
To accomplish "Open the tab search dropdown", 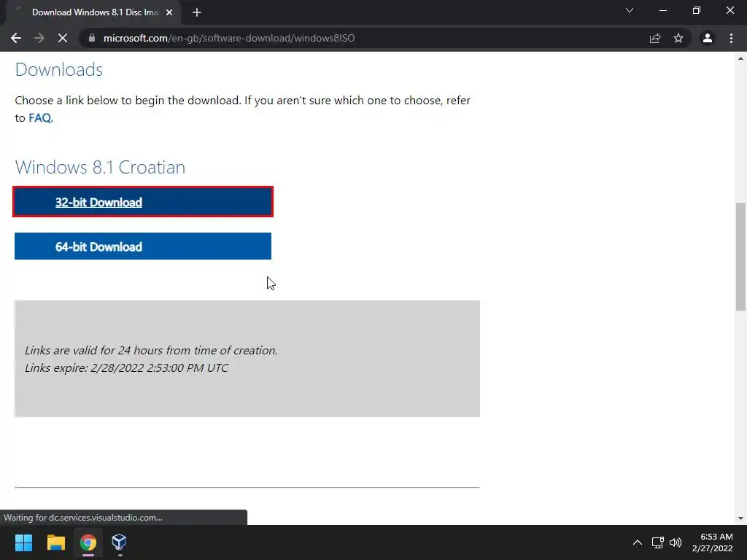I will pyautogui.click(x=630, y=10).
